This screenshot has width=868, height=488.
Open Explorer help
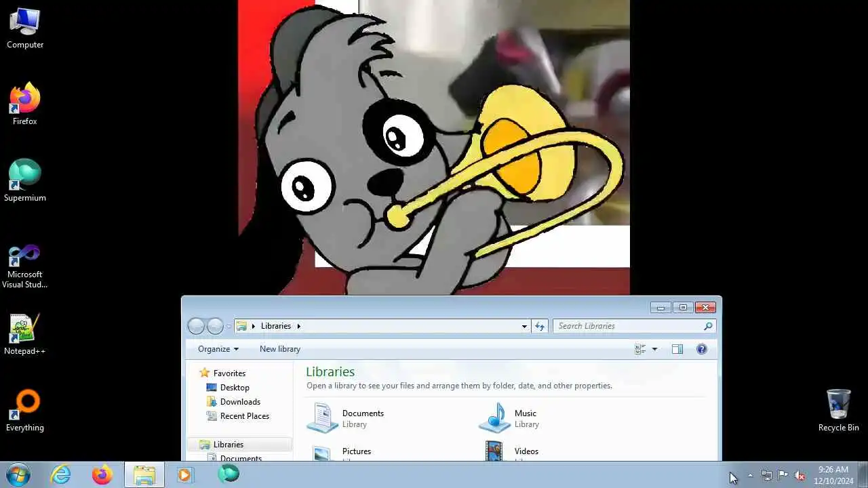click(x=702, y=349)
